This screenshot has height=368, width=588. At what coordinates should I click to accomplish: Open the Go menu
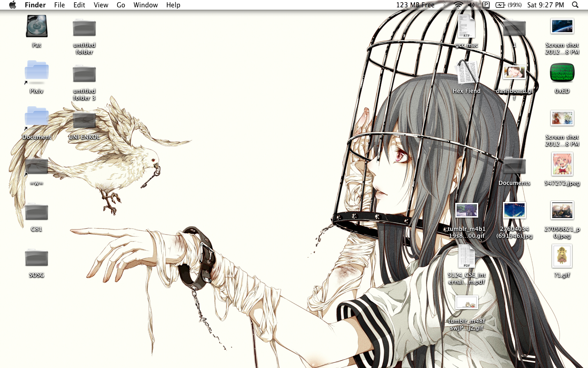121,5
